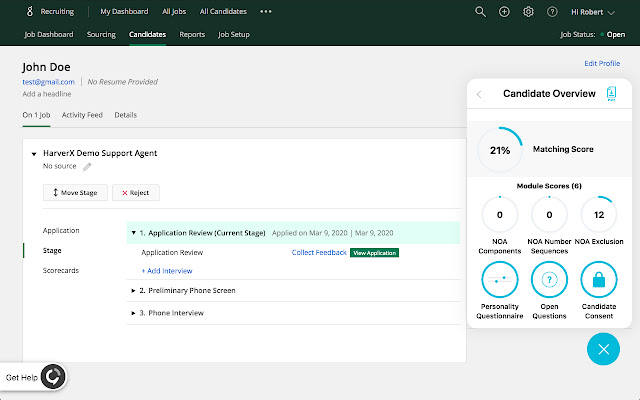Open the more options ellipsis menu
Viewport: 640px width, 400px height.
(x=266, y=12)
